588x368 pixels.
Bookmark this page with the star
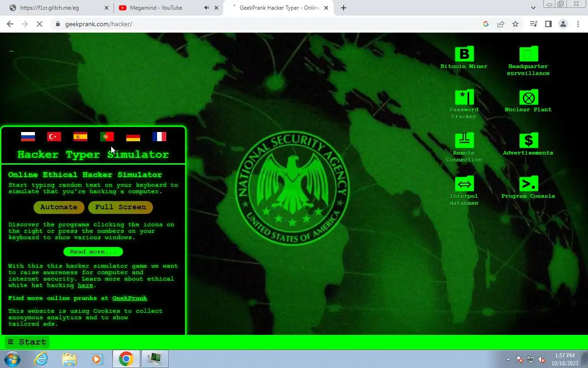[x=515, y=24]
